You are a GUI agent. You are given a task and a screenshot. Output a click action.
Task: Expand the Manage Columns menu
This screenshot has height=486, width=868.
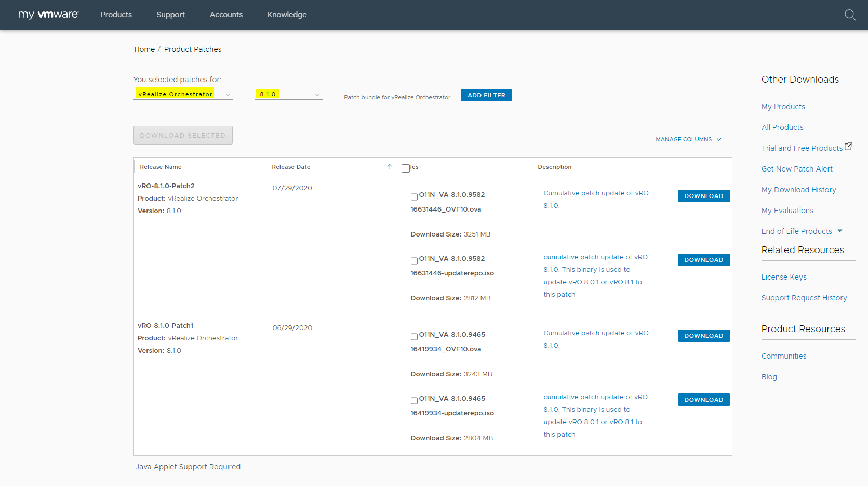[688, 139]
